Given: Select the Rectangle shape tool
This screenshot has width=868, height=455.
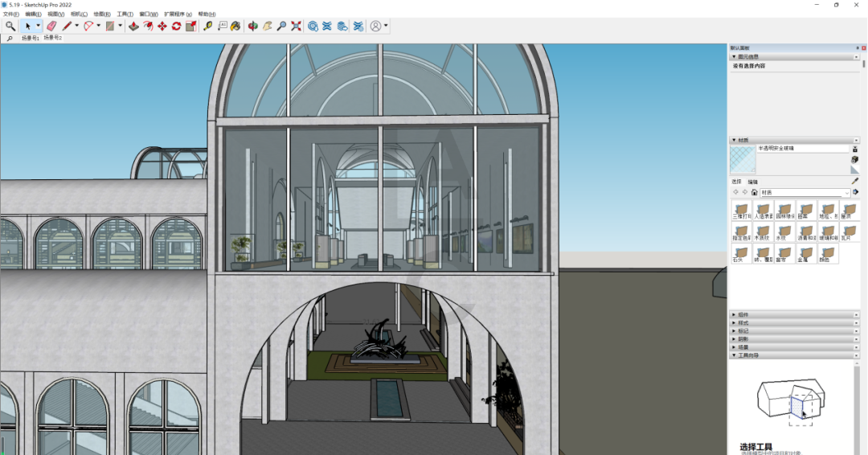Looking at the screenshot, I should pyautogui.click(x=110, y=26).
